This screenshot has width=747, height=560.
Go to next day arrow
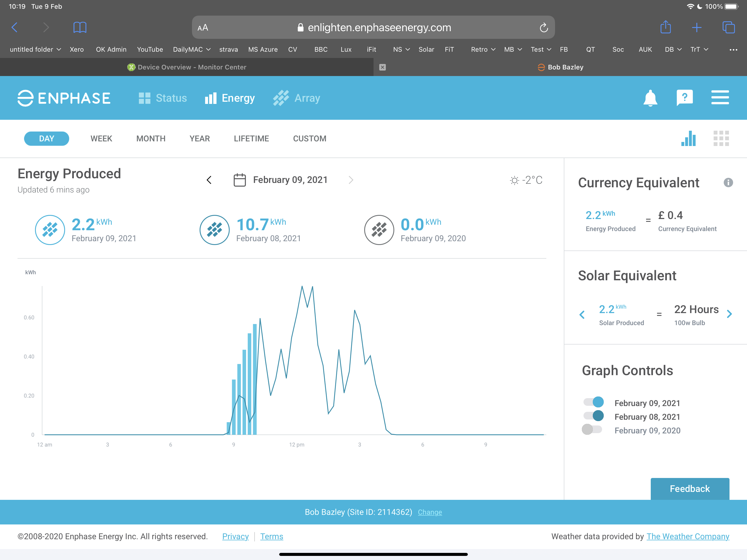[x=351, y=180]
